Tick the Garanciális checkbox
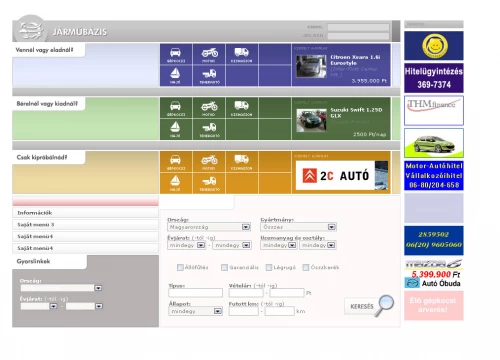 225,267
